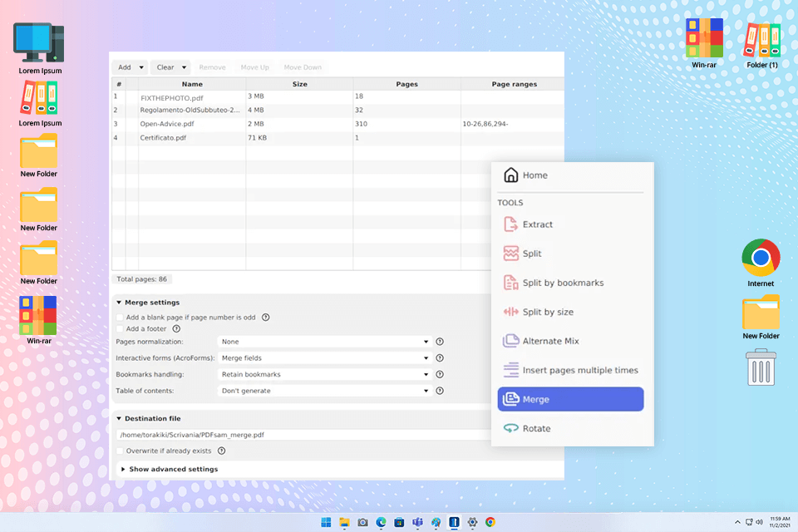Click the Move Up button

pyautogui.click(x=254, y=67)
